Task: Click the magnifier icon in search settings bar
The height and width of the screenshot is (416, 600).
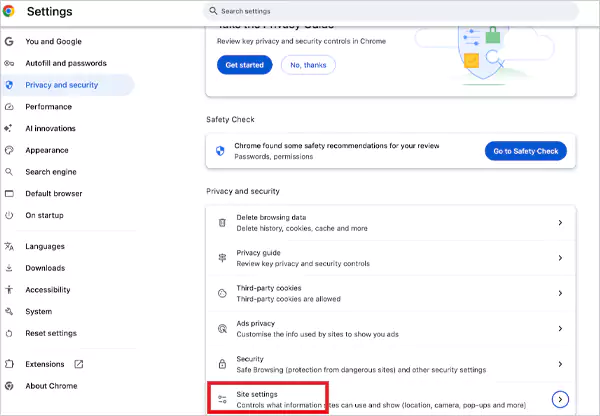Action: click(x=213, y=11)
